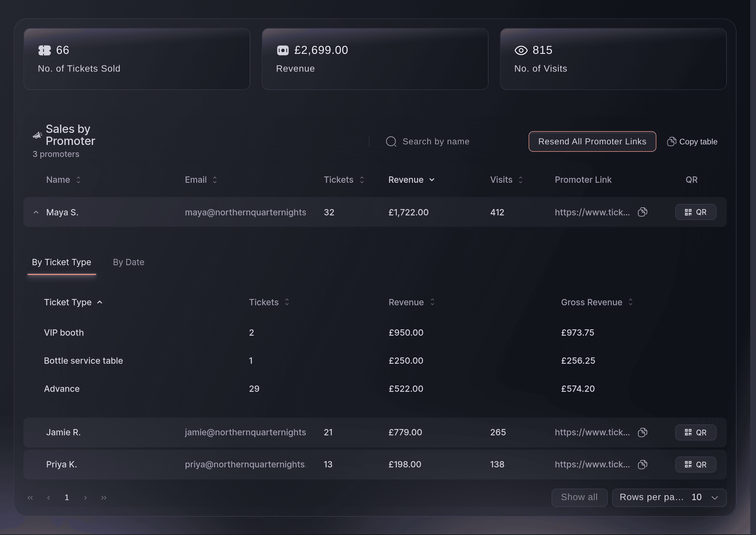Sort promoters by Visits column
Viewport: 756px width, 535px height.
(x=506, y=180)
